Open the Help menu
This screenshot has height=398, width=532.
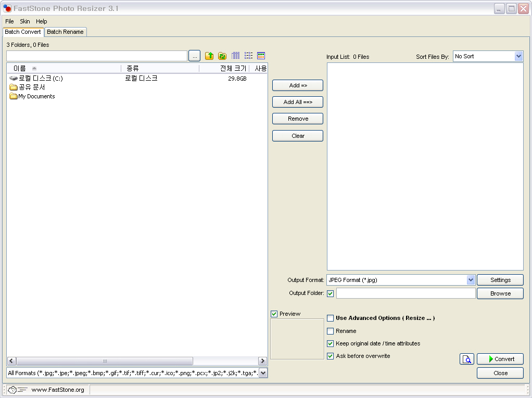42,21
